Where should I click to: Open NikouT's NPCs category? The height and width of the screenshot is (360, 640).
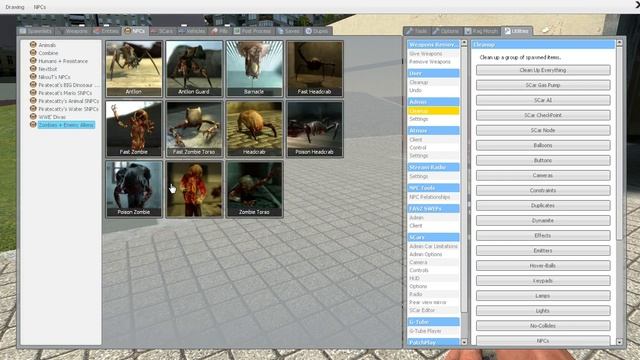point(54,77)
